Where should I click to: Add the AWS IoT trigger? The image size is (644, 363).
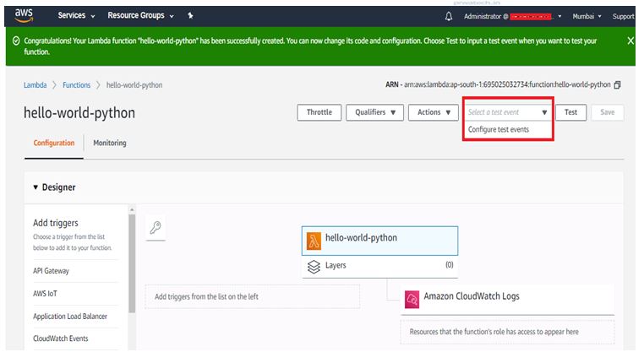(45, 294)
